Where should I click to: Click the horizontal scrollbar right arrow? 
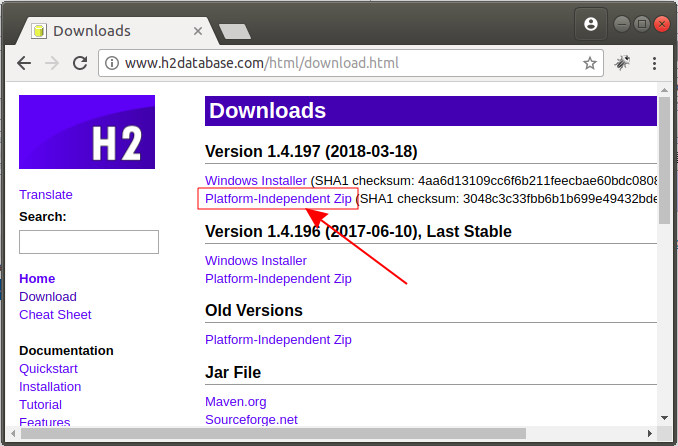pyautogui.click(x=650, y=433)
